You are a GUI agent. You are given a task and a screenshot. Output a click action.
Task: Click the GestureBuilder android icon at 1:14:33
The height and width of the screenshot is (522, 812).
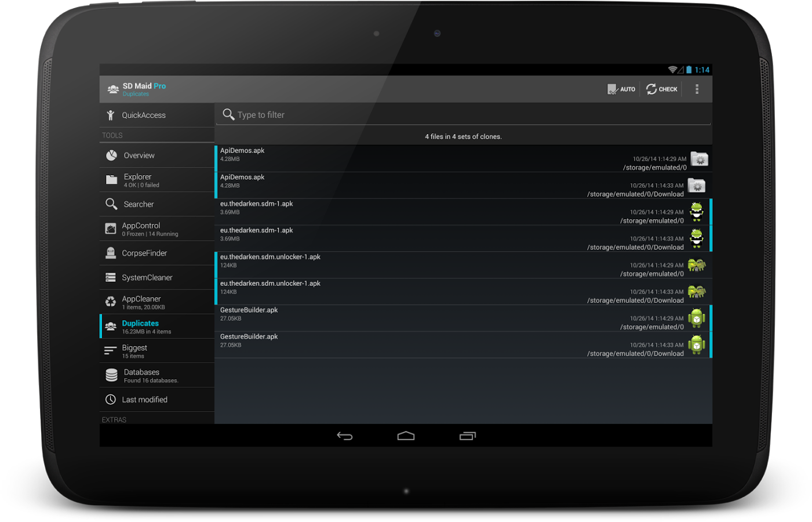coord(697,345)
